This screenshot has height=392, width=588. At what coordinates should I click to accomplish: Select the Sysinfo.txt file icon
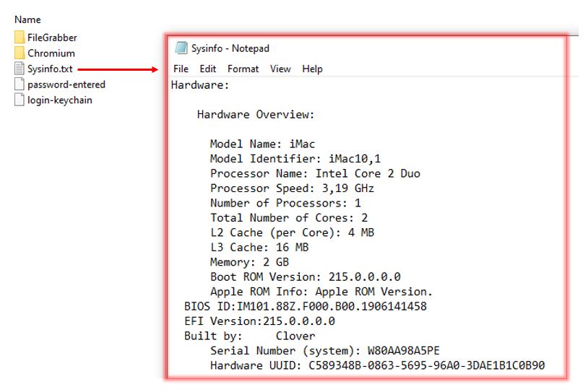pos(20,69)
